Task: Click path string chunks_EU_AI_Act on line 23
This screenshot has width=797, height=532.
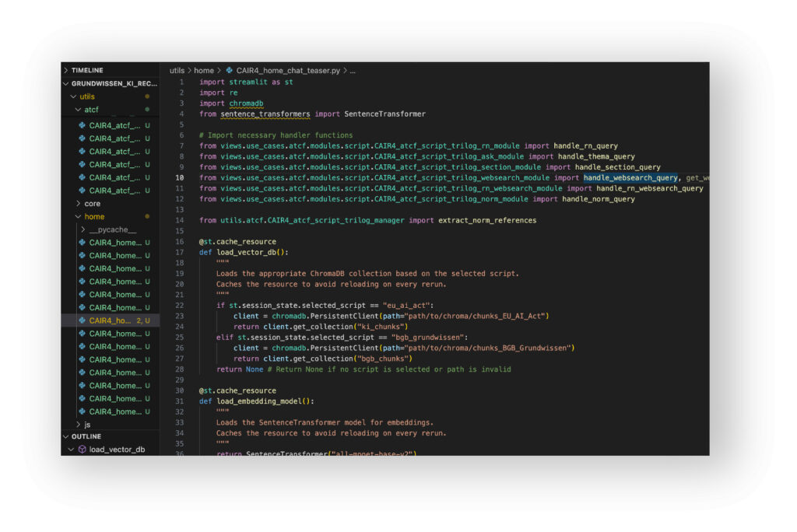Action: click(476, 316)
